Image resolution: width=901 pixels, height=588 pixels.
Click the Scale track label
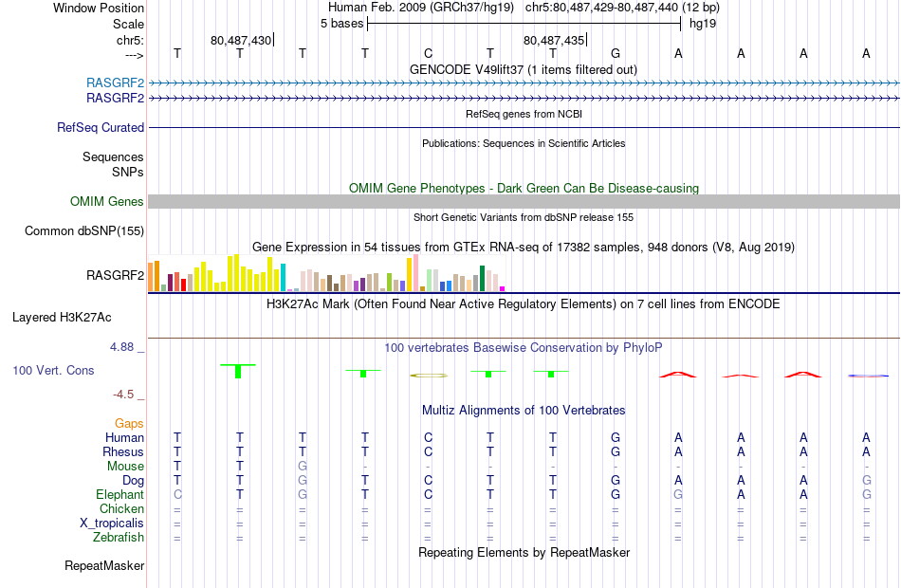click(128, 24)
